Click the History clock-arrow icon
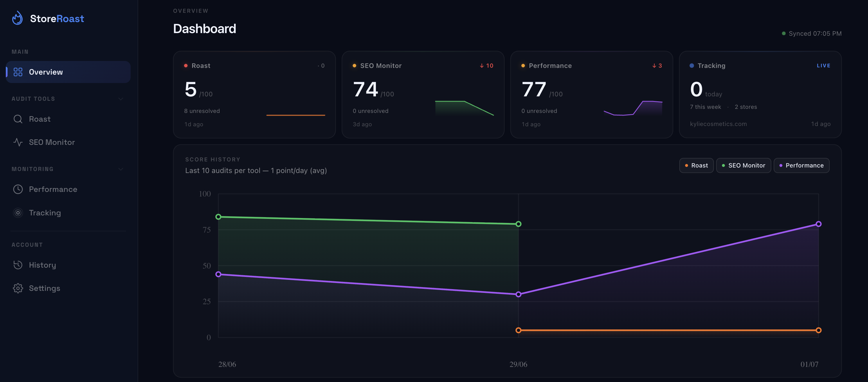Screen dimensions: 868x382 (x=18, y=265)
